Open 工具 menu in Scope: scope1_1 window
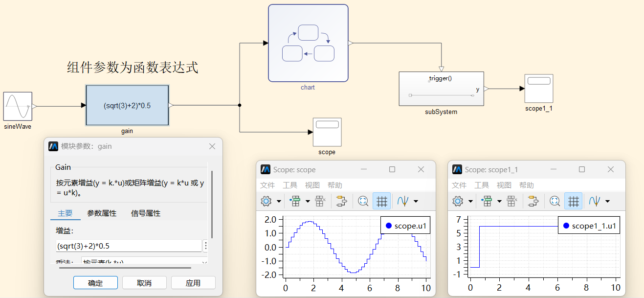The image size is (644, 298). coord(482,185)
